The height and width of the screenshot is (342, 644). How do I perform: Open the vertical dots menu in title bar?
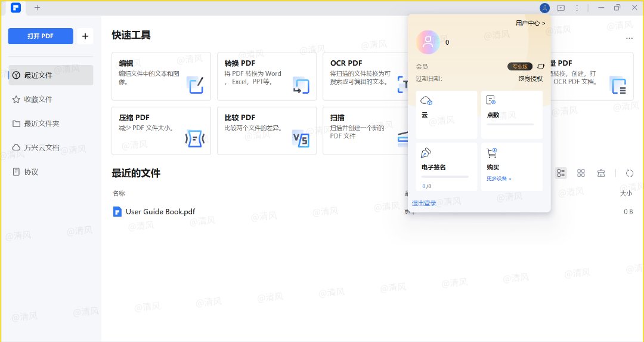pyautogui.click(x=577, y=8)
